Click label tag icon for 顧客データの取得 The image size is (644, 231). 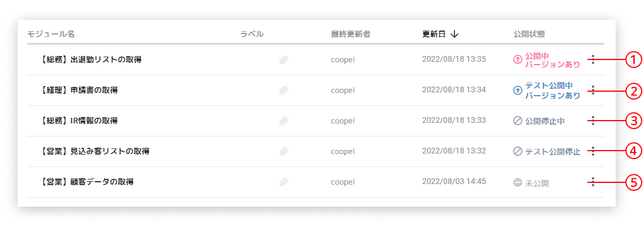284,182
